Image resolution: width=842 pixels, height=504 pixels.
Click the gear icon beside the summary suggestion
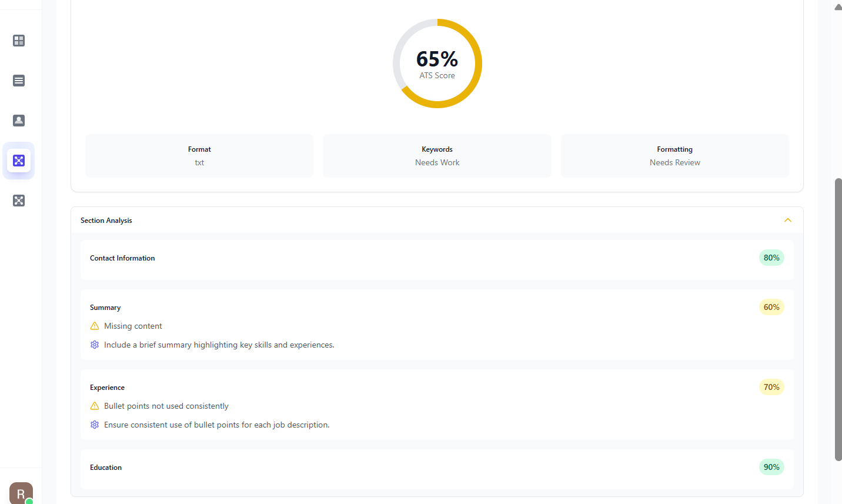94,344
